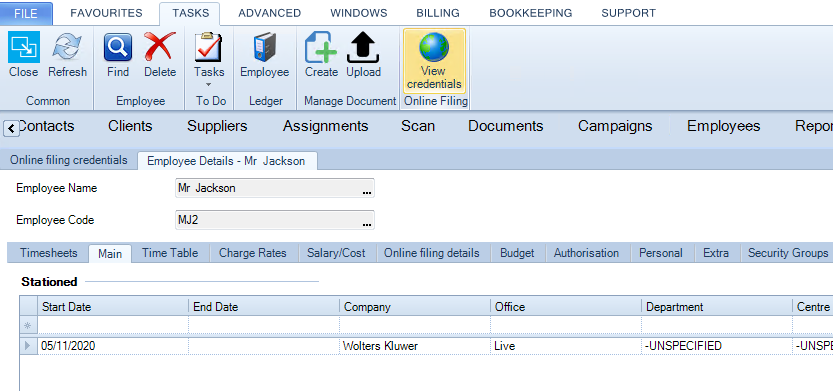Open Suppliers in navigation bar
833x391 pixels.
click(x=217, y=126)
